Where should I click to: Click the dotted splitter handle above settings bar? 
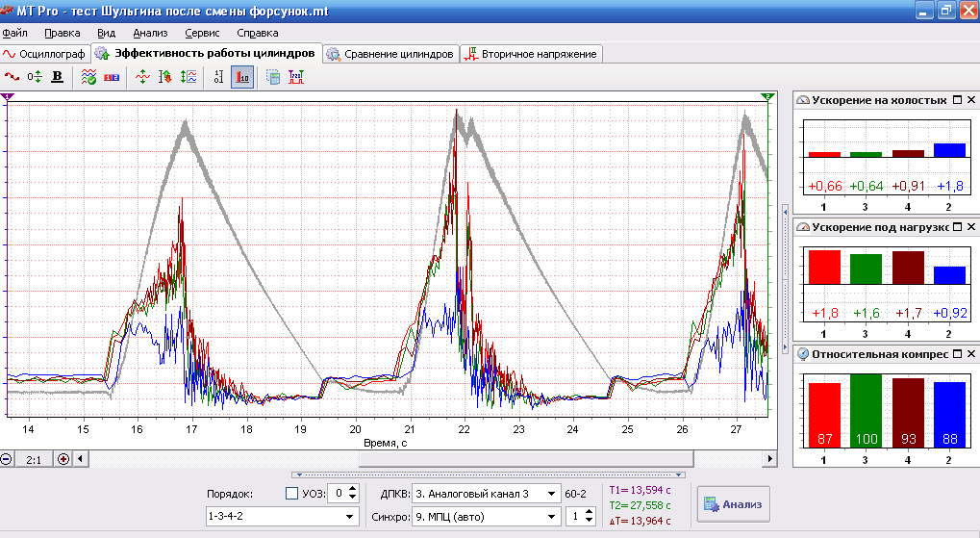tap(489, 474)
